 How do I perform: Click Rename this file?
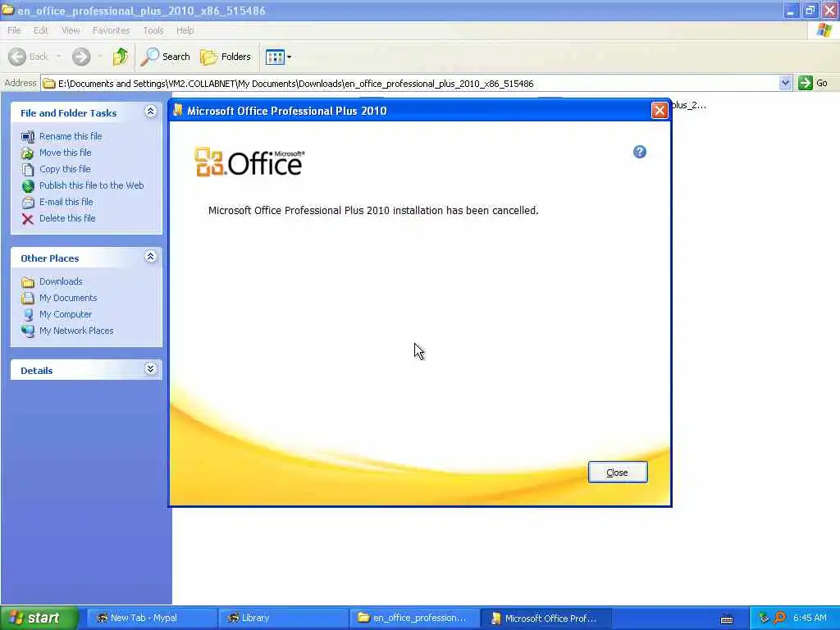pyautogui.click(x=71, y=136)
